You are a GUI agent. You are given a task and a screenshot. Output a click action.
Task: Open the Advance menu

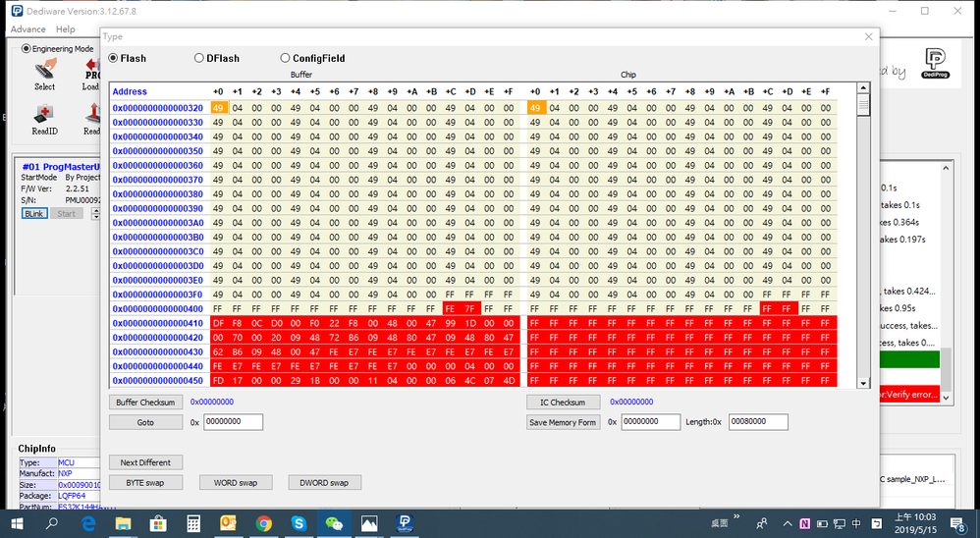(28, 29)
